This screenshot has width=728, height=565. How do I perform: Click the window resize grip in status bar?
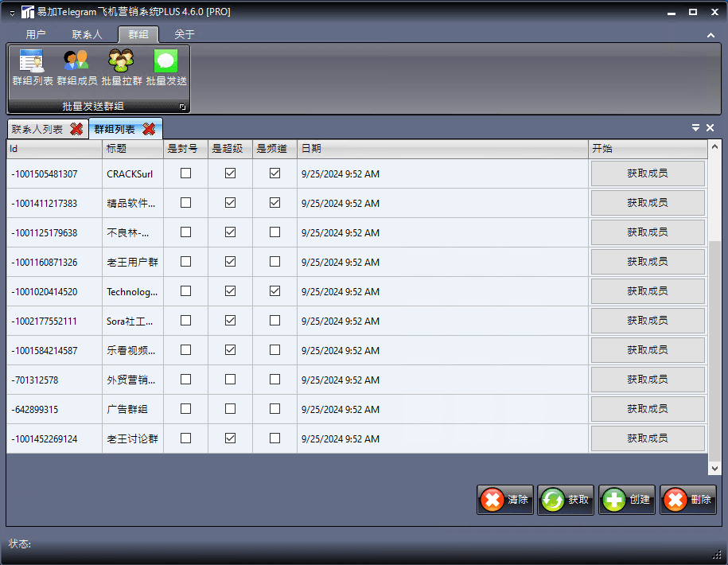click(x=716, y=555)
